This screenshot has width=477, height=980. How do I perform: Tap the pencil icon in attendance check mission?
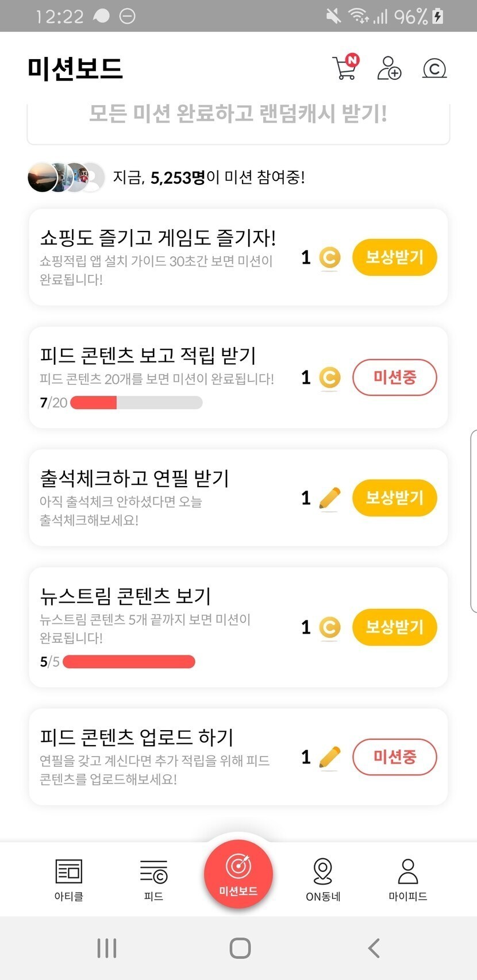(x=329, y=498)
